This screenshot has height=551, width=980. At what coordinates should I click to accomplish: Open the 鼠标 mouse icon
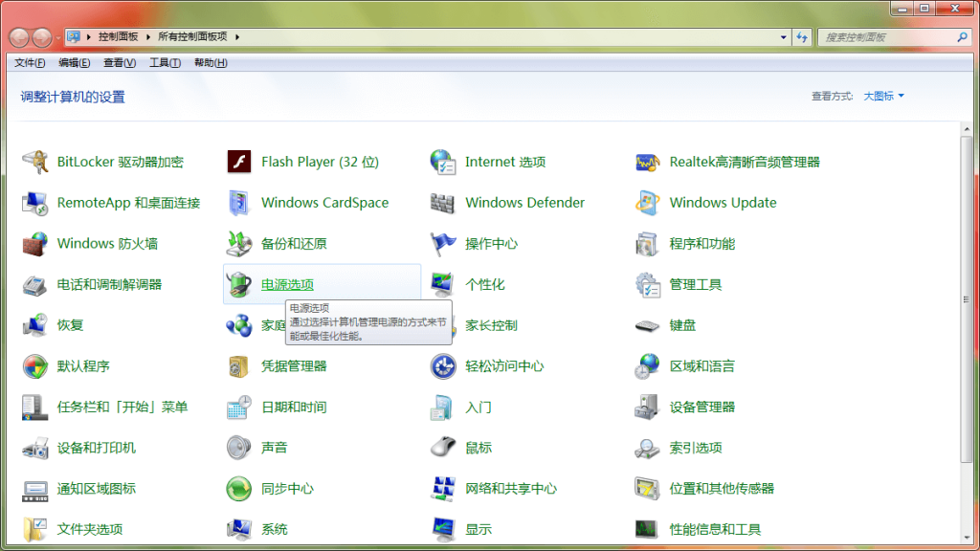click(442, 448)
